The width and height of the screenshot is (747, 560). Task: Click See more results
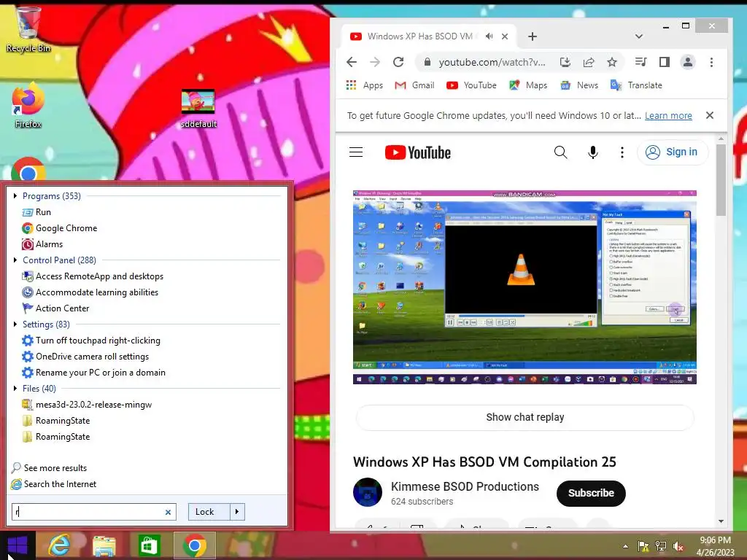tap(49, 468)
